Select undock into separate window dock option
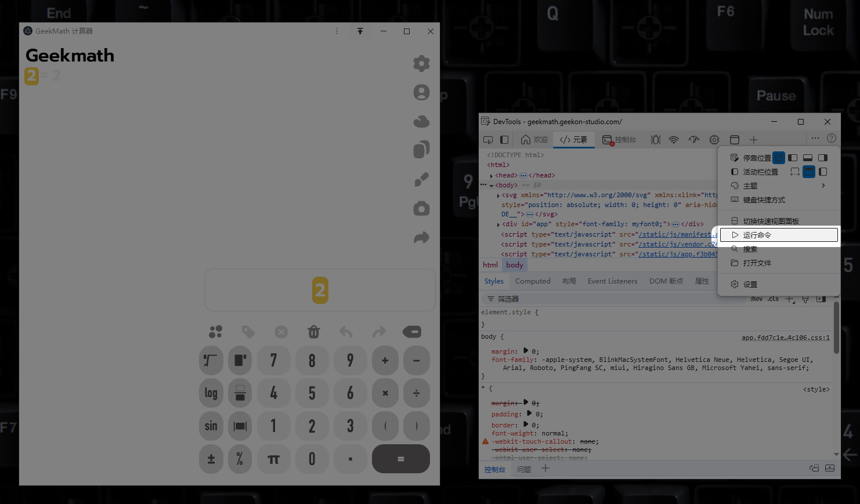Viewport: 860px width, 504px height. (779, 158)
